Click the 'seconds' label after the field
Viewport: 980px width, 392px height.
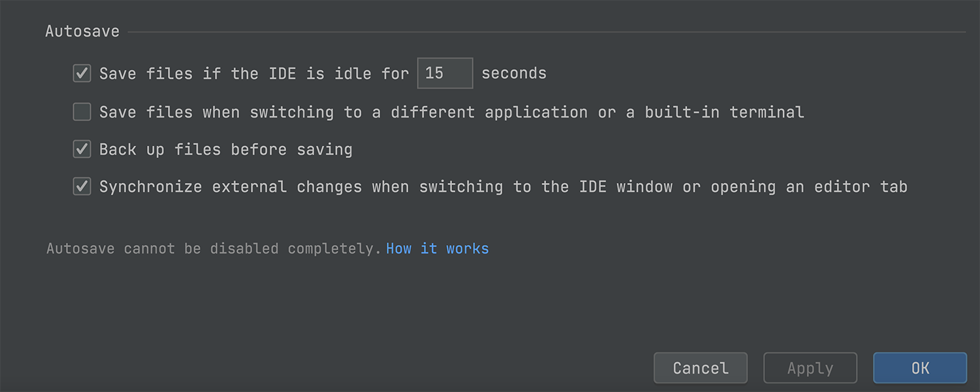(514, 73)
